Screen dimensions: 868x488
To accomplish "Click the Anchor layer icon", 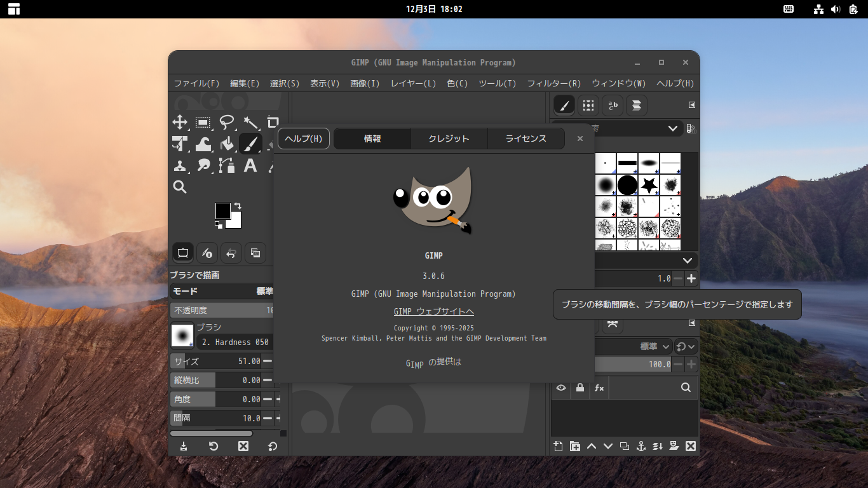I will (641, 446).
